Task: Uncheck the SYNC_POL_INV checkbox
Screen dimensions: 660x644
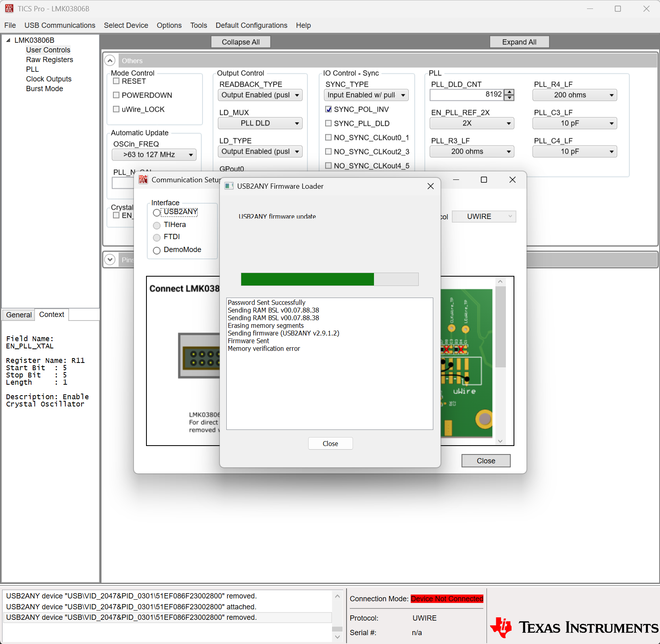Action: (328, 109)
